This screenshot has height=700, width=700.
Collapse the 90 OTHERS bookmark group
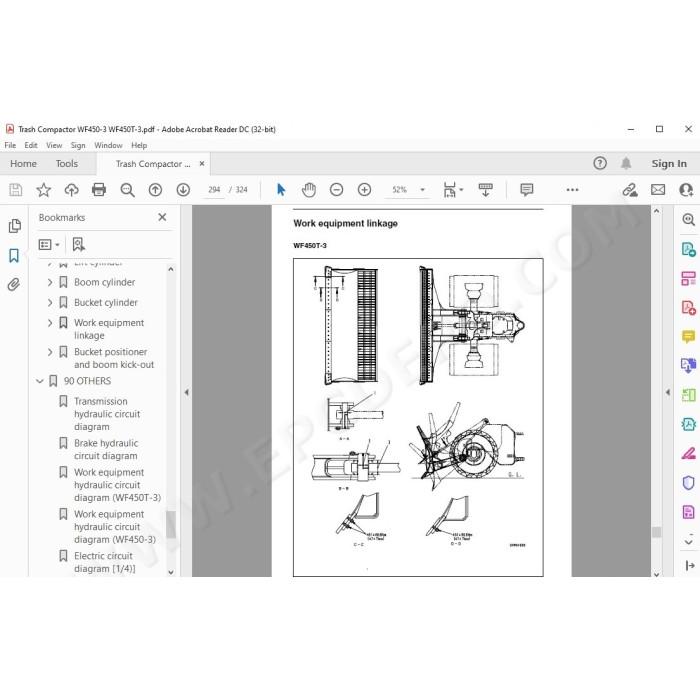point(40,381)
